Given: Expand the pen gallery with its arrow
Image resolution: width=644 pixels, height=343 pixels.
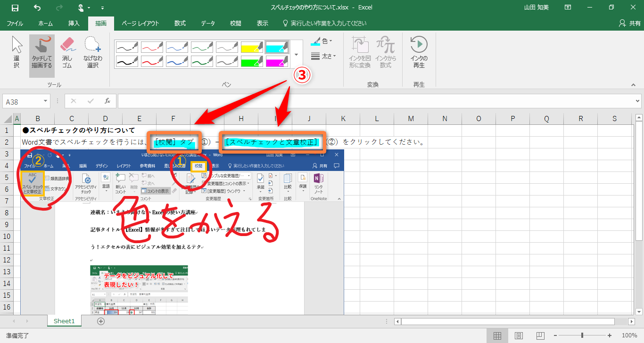Looking at the screenshot, I should 296,54.
